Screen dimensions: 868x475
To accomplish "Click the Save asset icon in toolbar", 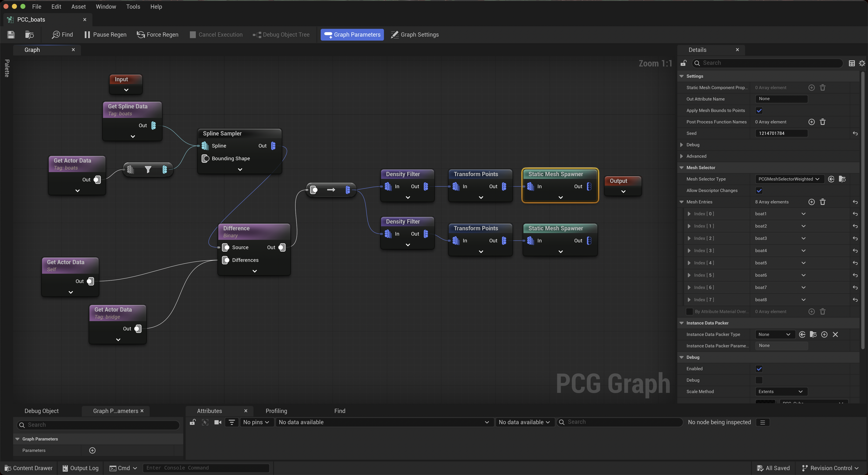I will (11, 35).
